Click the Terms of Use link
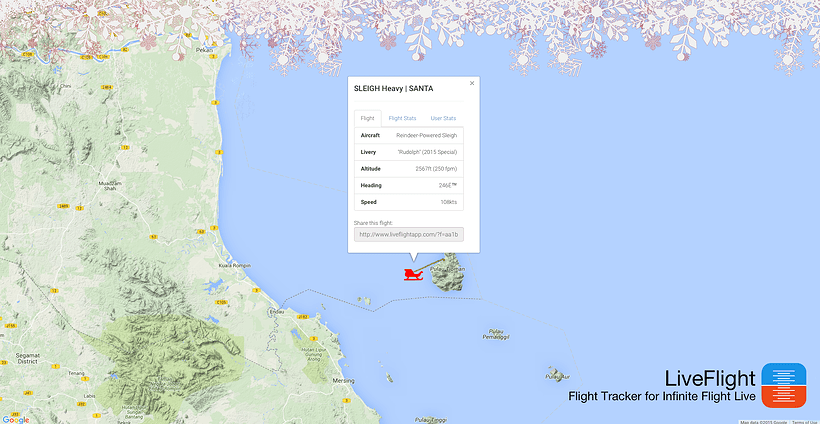The height and width of the screenshot is (424, 820). click(x=805, y=422)
